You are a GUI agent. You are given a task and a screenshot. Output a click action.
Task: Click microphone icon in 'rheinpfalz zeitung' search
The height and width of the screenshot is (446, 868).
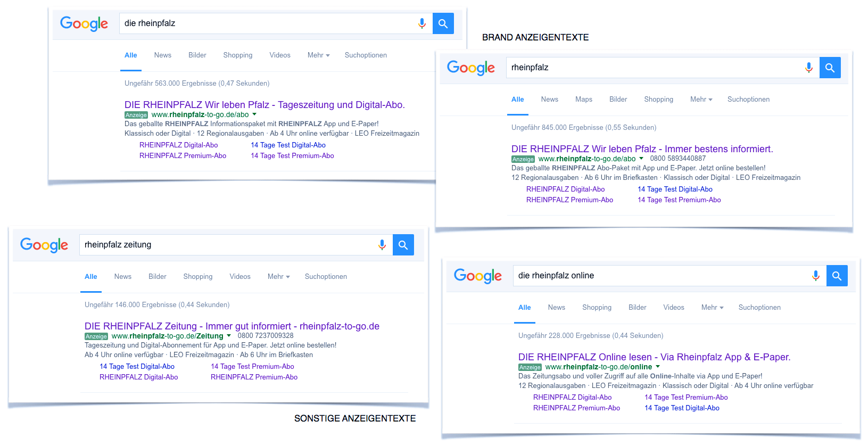click(382, 245)
